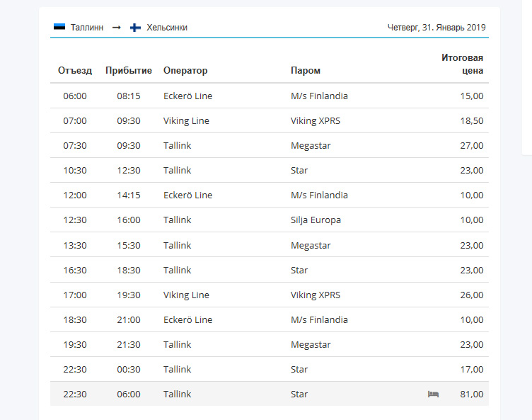Click the Silja Europa ferry name
The height and width of the screenshot is (420, 532).
tap(316, 220)
